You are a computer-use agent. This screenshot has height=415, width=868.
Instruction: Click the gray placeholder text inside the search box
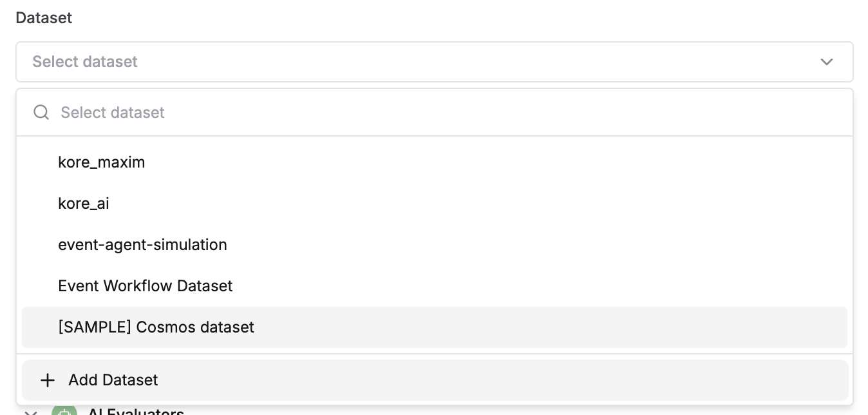click(x=113, y=112)
